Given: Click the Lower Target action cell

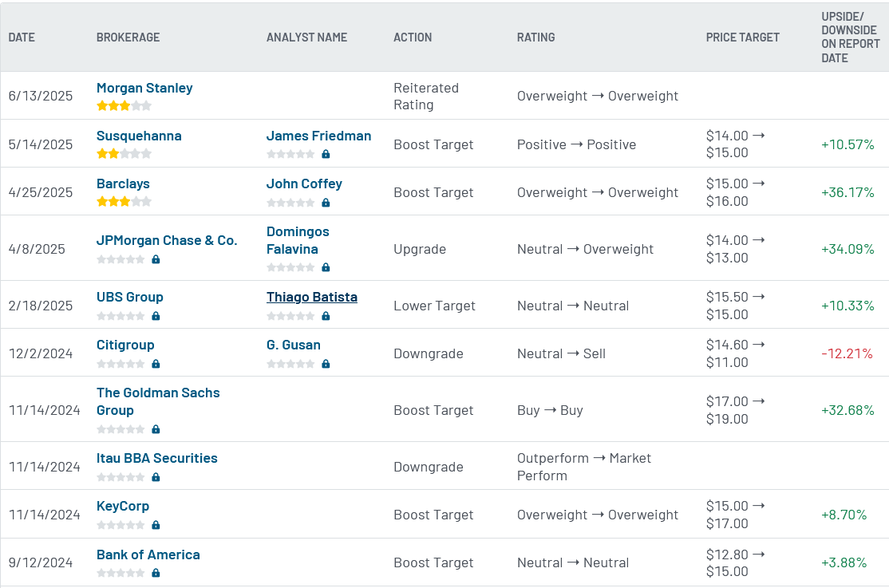Looking at the screenshot, I should (x=434, y=306).
